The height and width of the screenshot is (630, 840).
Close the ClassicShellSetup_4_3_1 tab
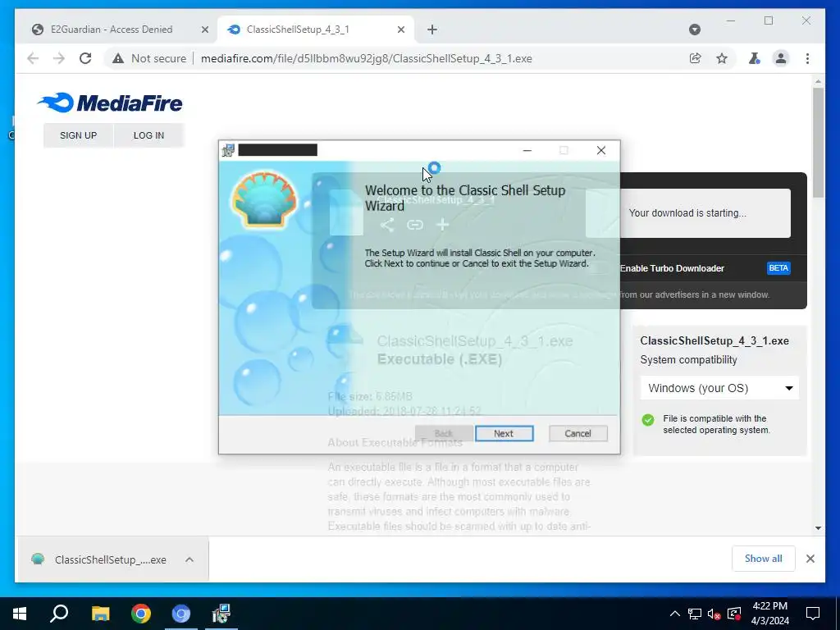pyautogui.click(x=400, y=30)
